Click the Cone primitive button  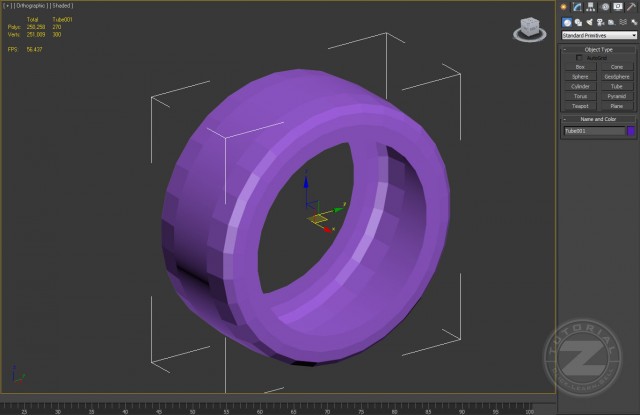(616, 67)
